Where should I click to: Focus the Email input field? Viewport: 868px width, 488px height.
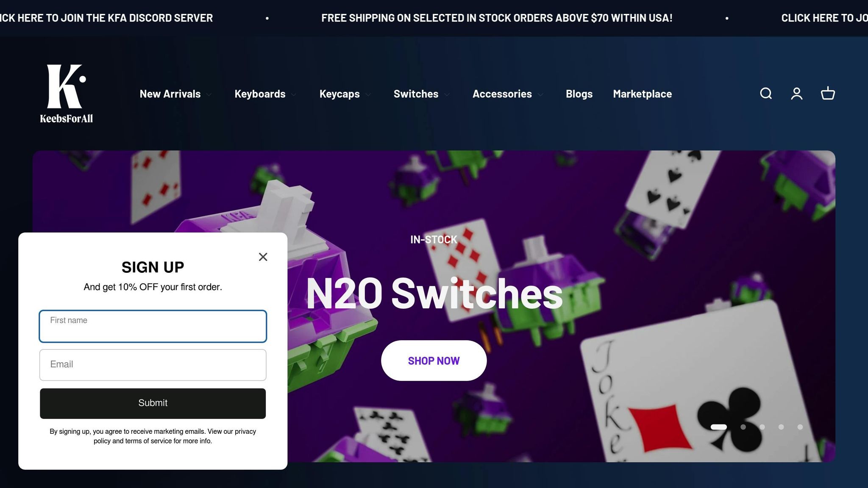(153, 365)
